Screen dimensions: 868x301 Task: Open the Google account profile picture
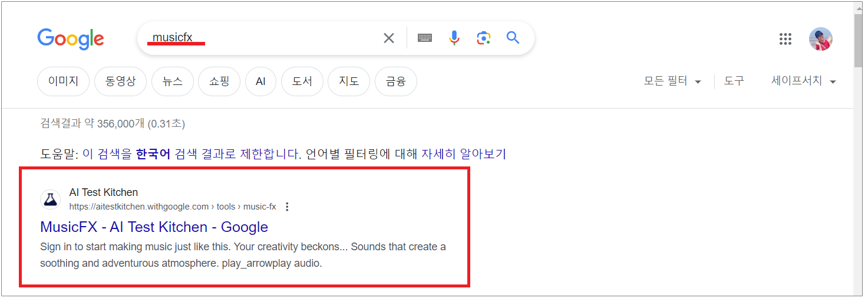click(821, 39)
